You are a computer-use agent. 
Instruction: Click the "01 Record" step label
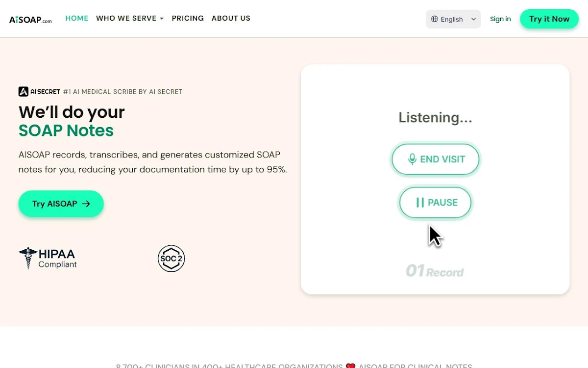[435, 271]
